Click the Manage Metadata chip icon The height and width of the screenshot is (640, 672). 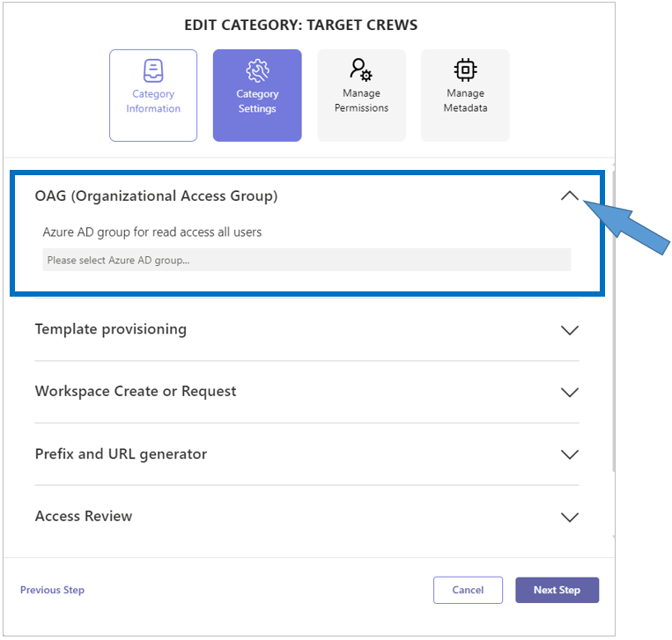pyautogui.click(x=465, y=70)
